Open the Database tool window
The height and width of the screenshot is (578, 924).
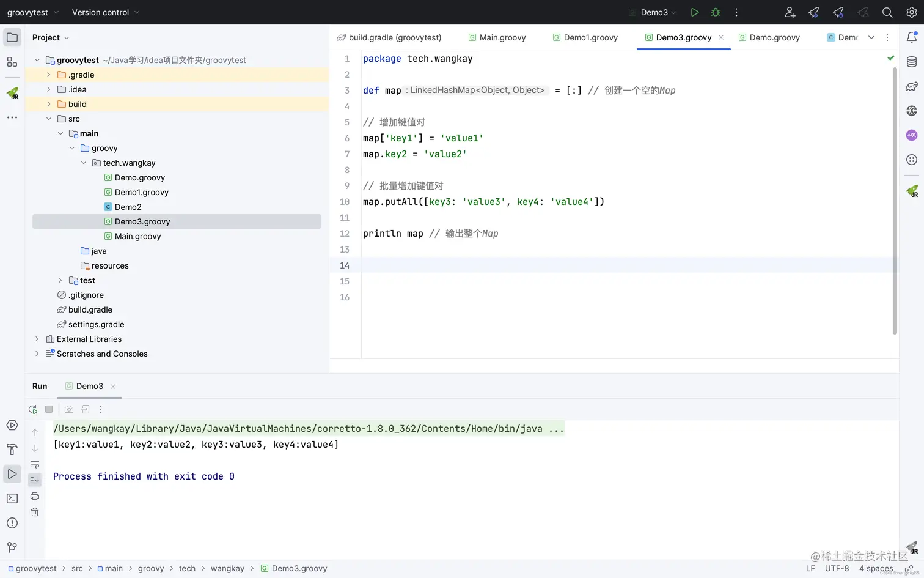pos(912,62)
